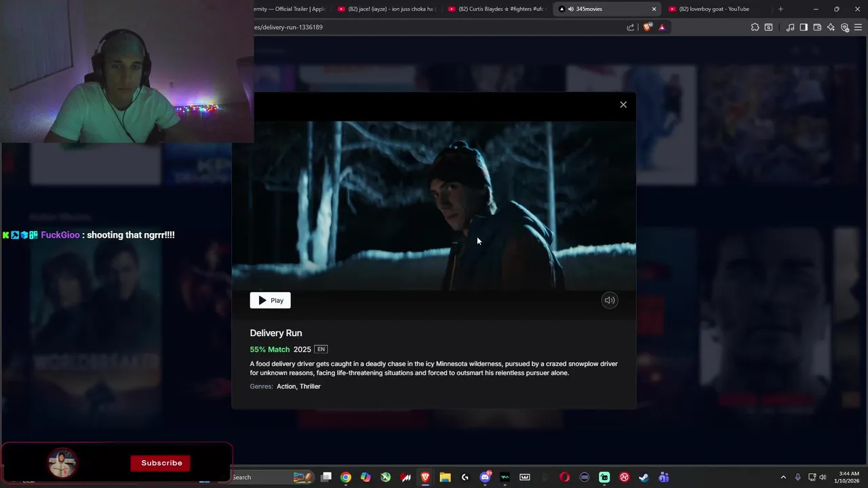Viewport: 868px width, 488px height.
Task: Show hidden system tray icons chevron
Action: [783, 477]
